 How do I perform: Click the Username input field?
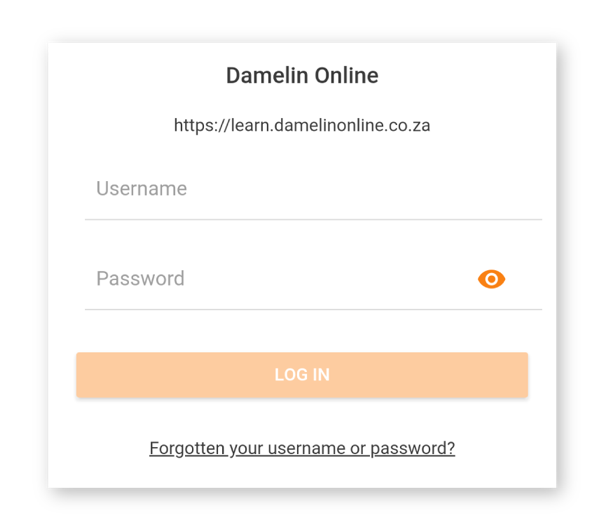313,189
